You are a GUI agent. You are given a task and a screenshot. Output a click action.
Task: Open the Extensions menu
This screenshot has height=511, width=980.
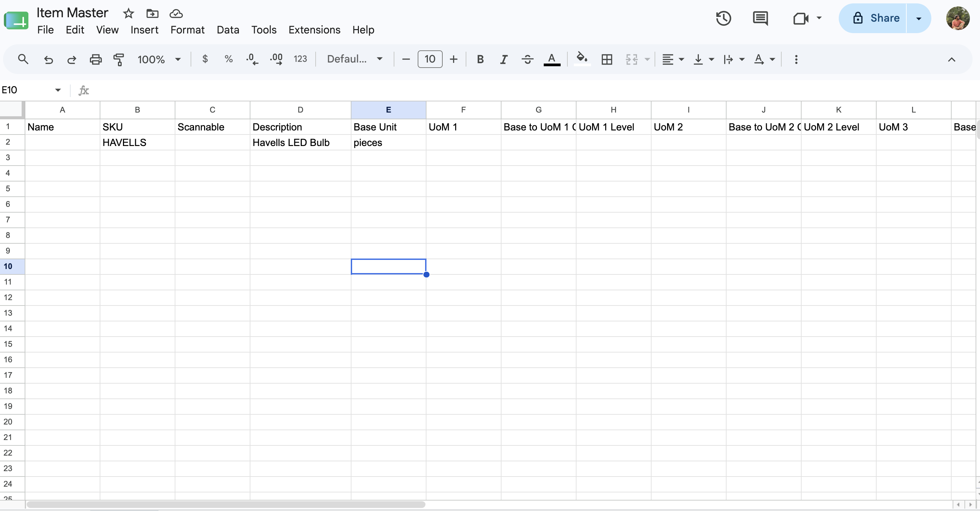314,30
